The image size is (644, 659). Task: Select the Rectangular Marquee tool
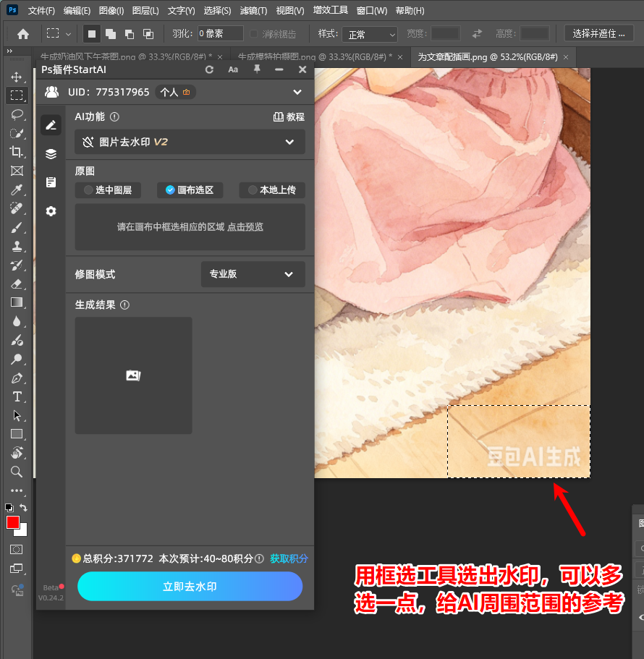[x=17, y=95]
